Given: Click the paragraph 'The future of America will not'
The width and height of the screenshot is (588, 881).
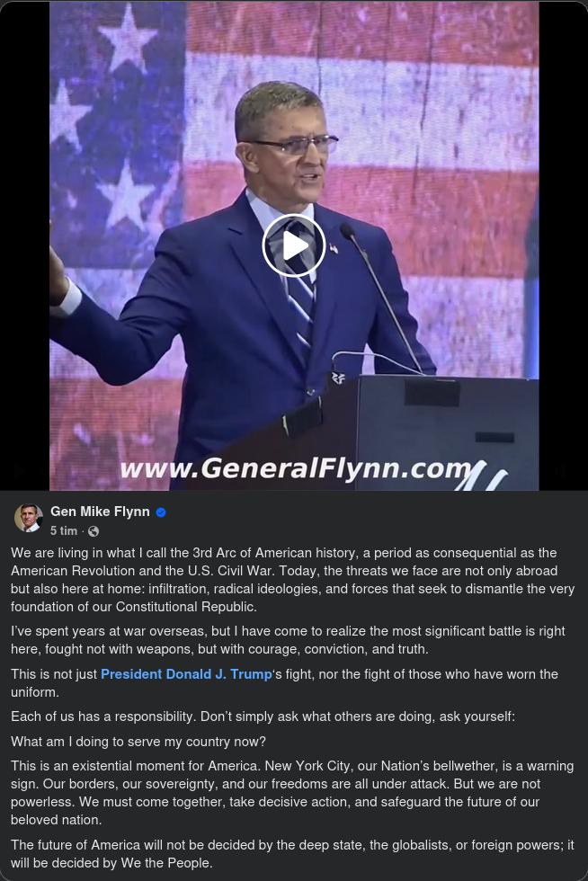Looking at the screenshot, I should (292, 854).
